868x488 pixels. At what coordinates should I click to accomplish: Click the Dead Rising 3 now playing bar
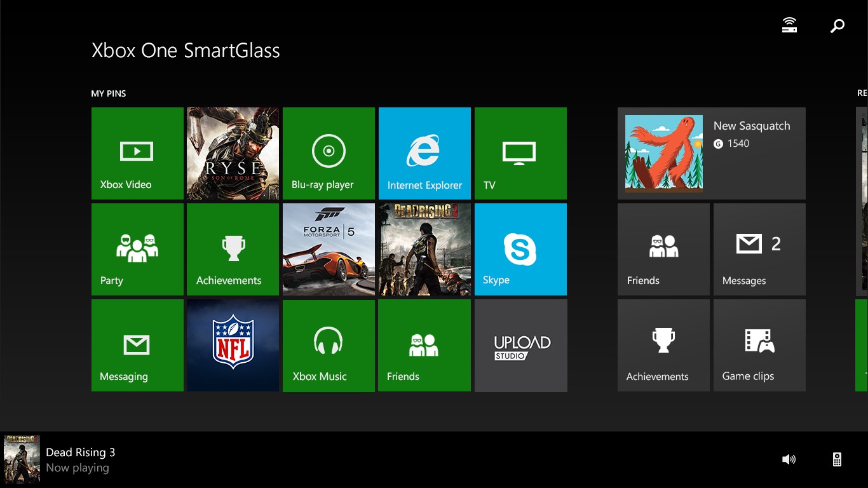(80, 459)
